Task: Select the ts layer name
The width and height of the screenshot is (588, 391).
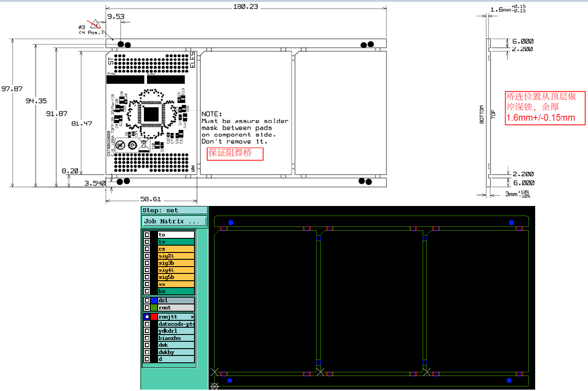Action: (x=176, y=242)
